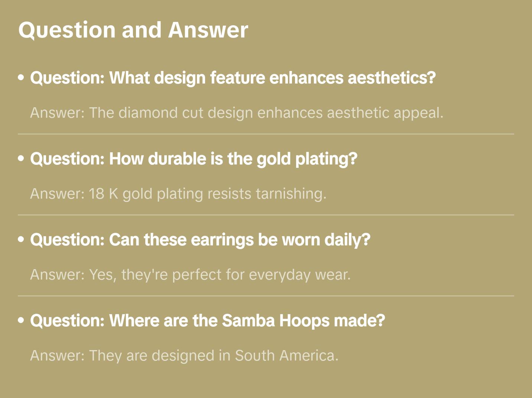This screenshot has height=398, width=532.
Task: Open the Samba Hoops made question
Action: point(207,321)
